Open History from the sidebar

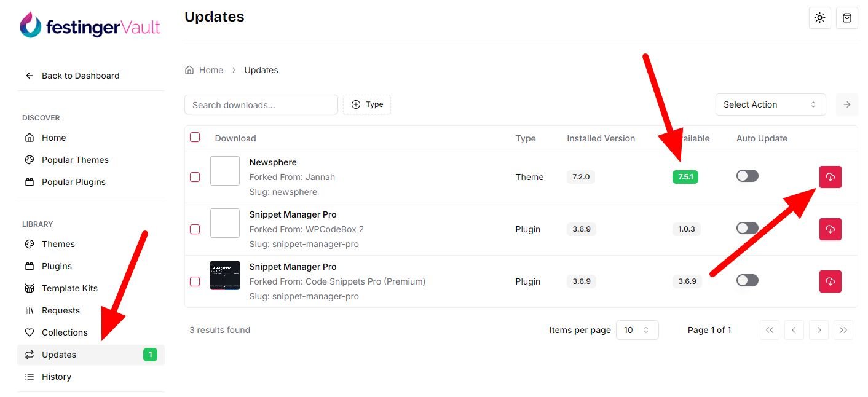tap(56, 377)
